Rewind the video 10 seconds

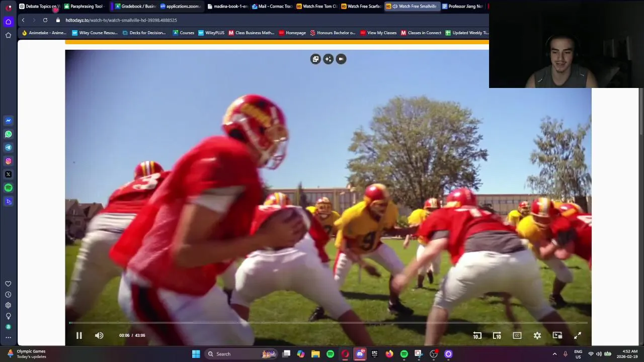(x=477, y=335)
